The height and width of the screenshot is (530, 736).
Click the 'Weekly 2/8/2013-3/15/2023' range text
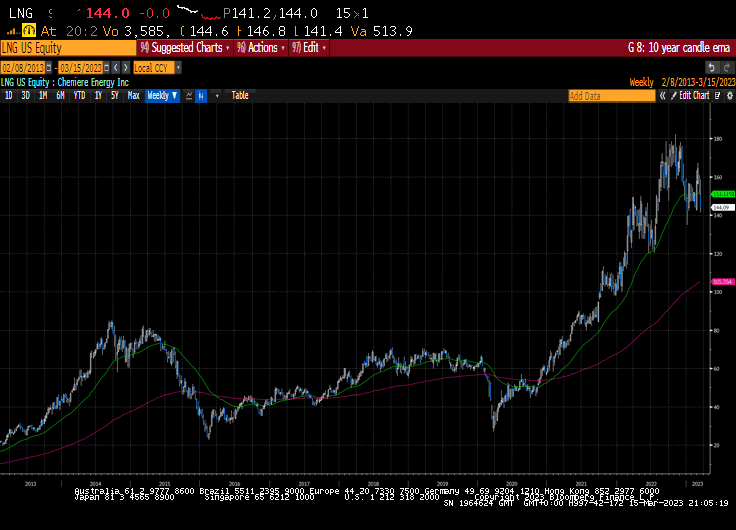click(x=682, y=82)
